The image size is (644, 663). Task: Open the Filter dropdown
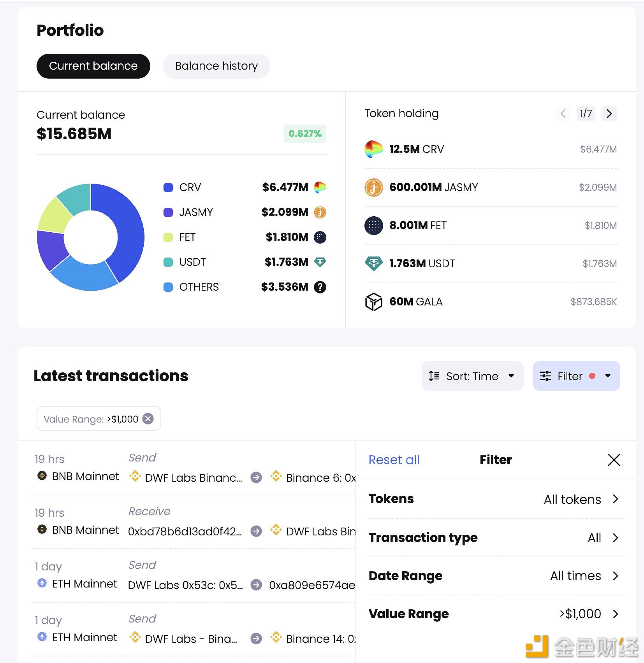pyautogui.click(x=576, y=376)
